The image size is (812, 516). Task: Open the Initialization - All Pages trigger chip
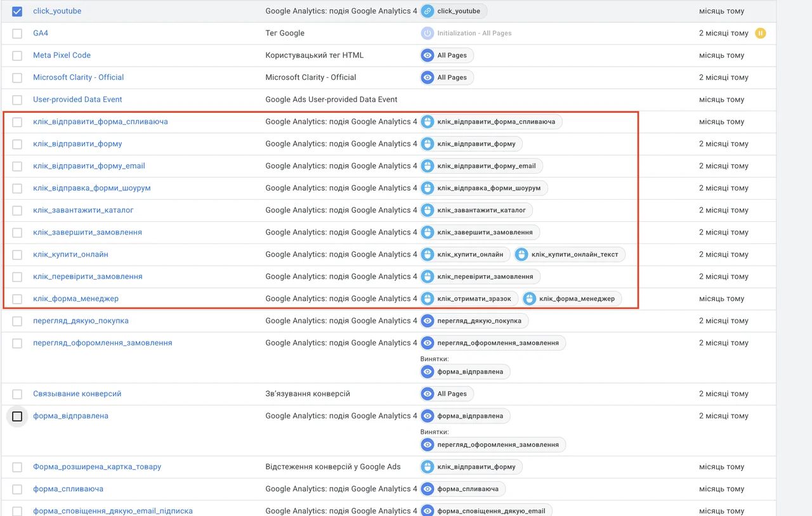click(466, 33)
